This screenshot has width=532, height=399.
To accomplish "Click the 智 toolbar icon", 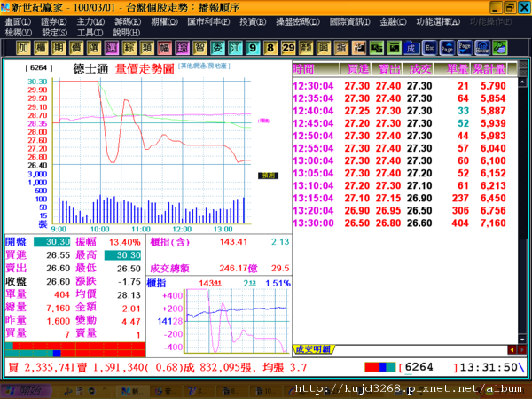I will coord(199,48).
